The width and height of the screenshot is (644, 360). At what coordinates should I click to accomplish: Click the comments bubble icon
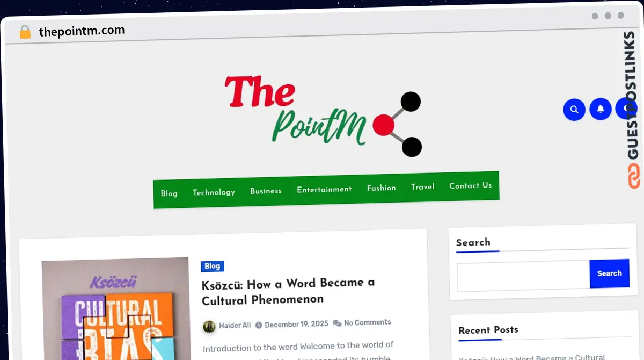tap(337, 323)
